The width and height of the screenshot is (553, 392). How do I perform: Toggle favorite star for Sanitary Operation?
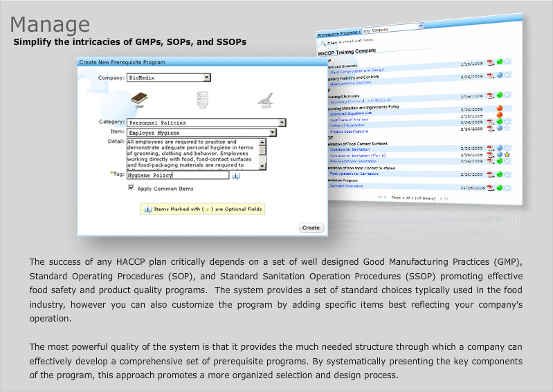click(x=507, y=188)
